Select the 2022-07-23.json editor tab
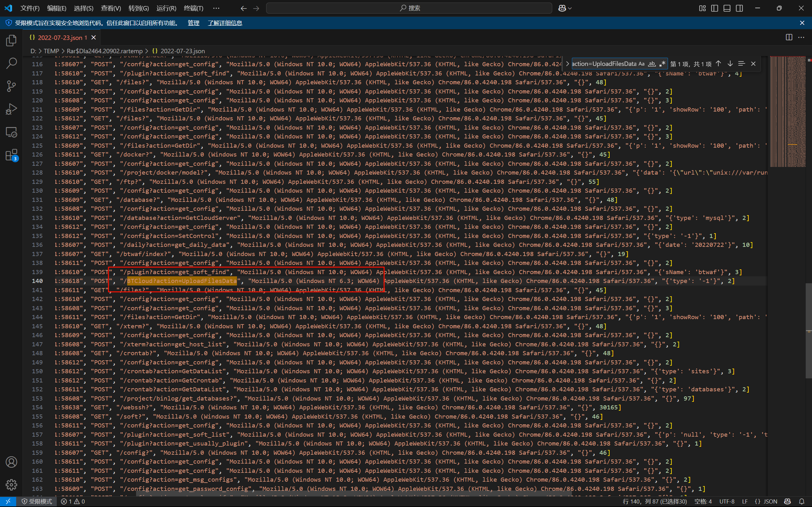The width and height of the screenshot is (812, 507). point(60,38)
